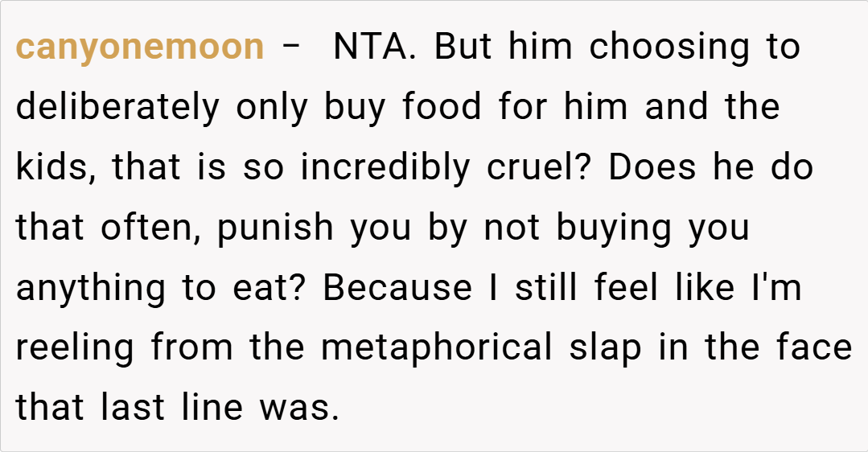
Task: Click the word "food" in the comment
Action: [x=442, y=108]
